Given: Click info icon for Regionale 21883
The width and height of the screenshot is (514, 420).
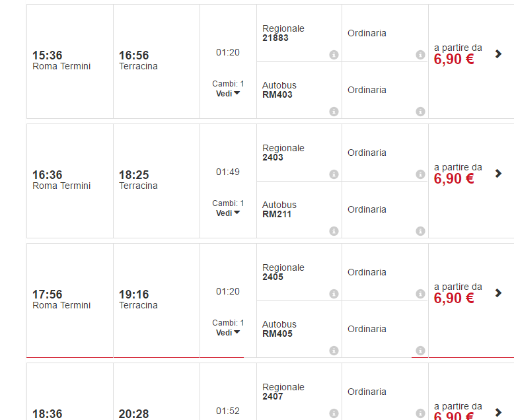Looking at the screenshot, I should click(x=334, y=55).
